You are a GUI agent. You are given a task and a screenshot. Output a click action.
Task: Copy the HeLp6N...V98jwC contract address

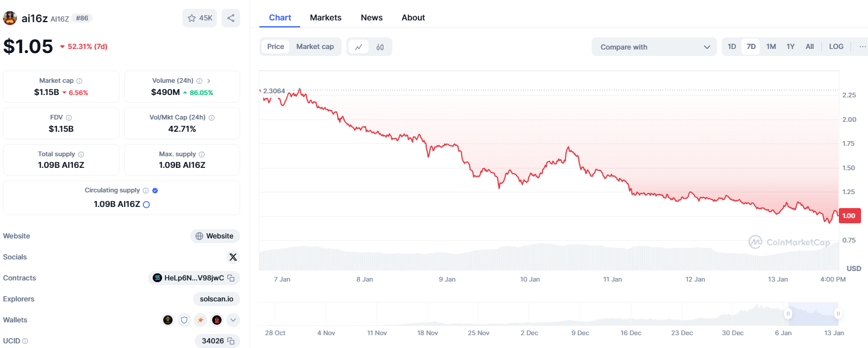(231, 278)
